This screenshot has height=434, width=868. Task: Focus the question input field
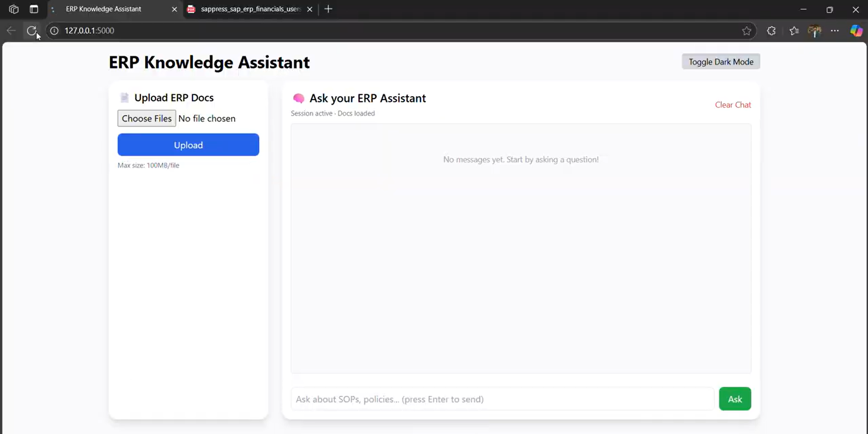click(x=502, y=399)
